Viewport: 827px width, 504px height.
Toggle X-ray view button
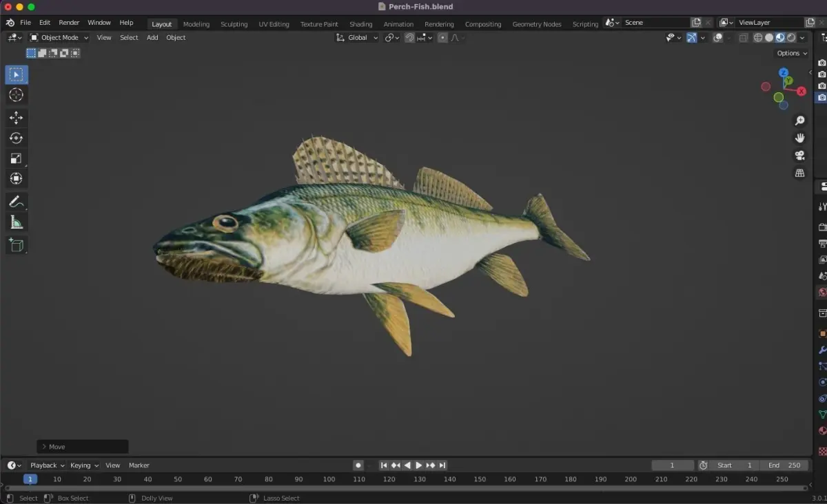744,38
